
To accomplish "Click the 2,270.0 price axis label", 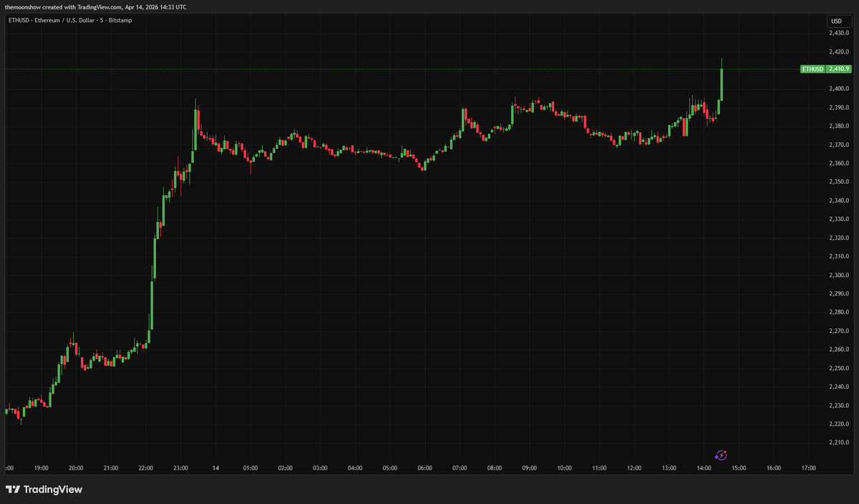I will 839,331.
